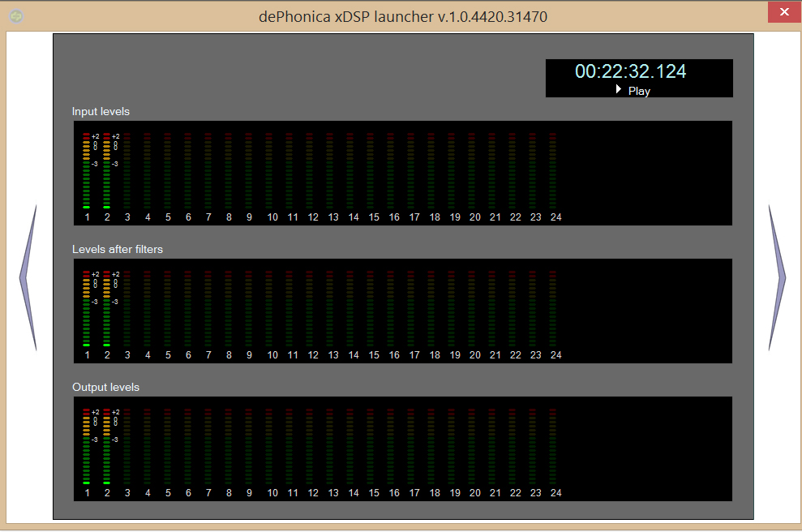Click the Input levels label

(101, 112)
